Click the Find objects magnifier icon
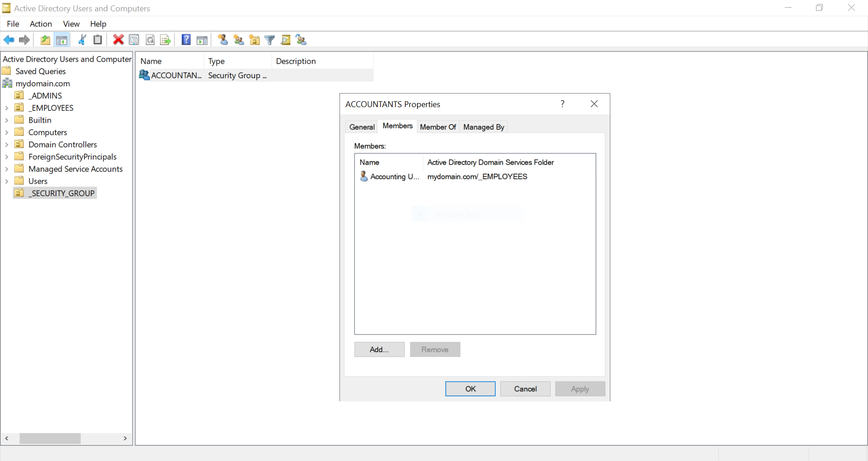 [286, 40]
